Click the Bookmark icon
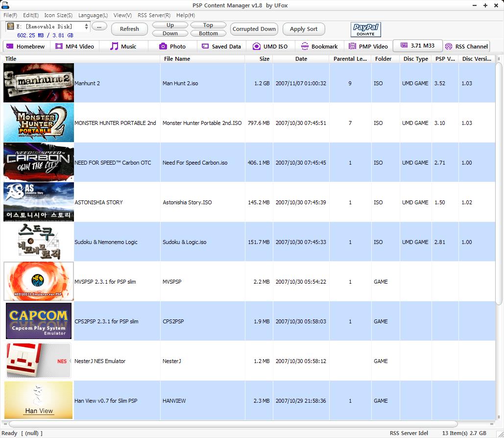This screenshot has width=504, height=438. 304,47
